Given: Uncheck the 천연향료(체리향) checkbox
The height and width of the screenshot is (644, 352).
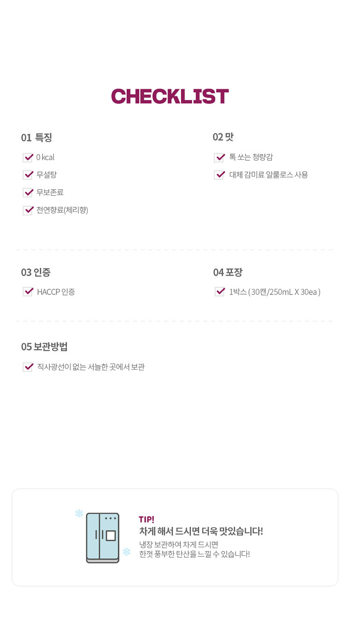Looking at the screenshot, I should pyautogui.click(x=28, y=210).
